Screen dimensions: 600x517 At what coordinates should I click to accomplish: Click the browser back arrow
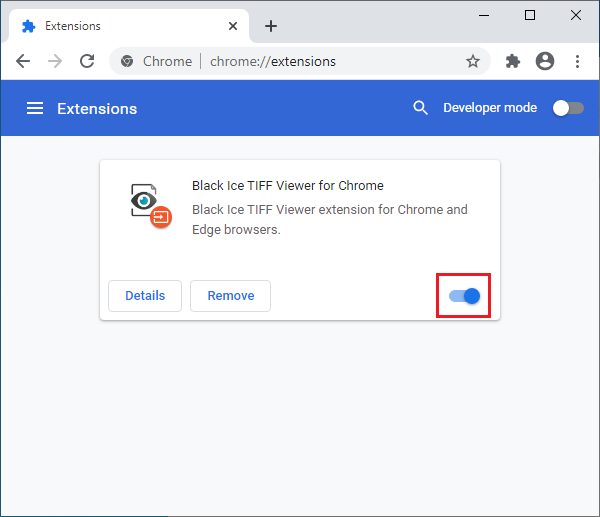click(x=23, y=61)
